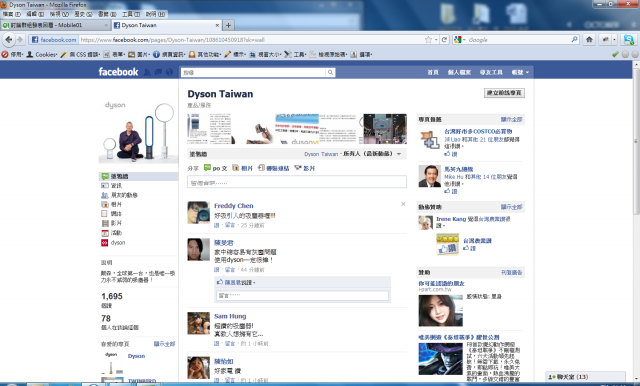Open the Firefox history menu (S)
640x386 pixels.
coord(83,14)
